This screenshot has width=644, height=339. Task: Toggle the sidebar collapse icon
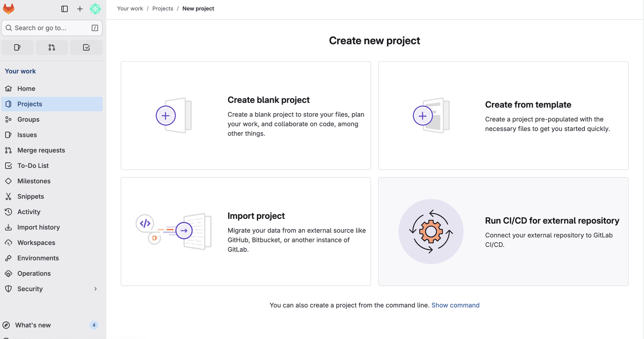click(x=64, y=9)
